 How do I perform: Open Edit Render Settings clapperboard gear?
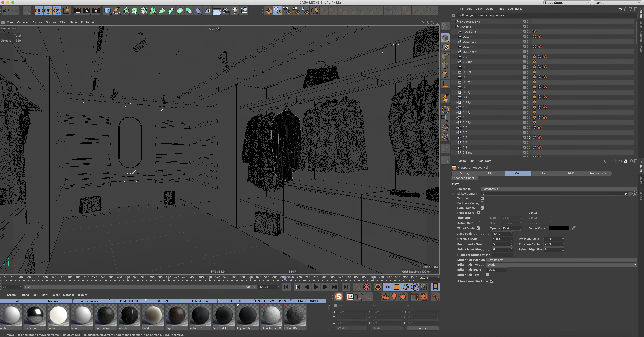96,11
